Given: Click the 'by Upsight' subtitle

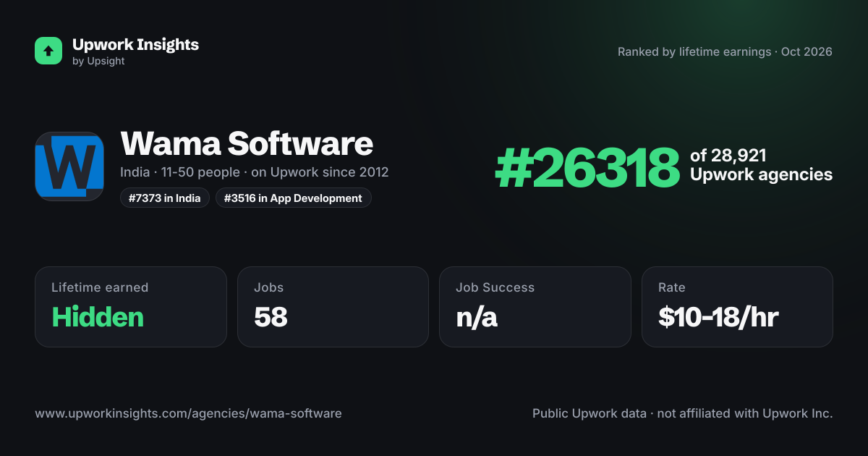Looking at the screenshot, I should [x=98, y=62].
